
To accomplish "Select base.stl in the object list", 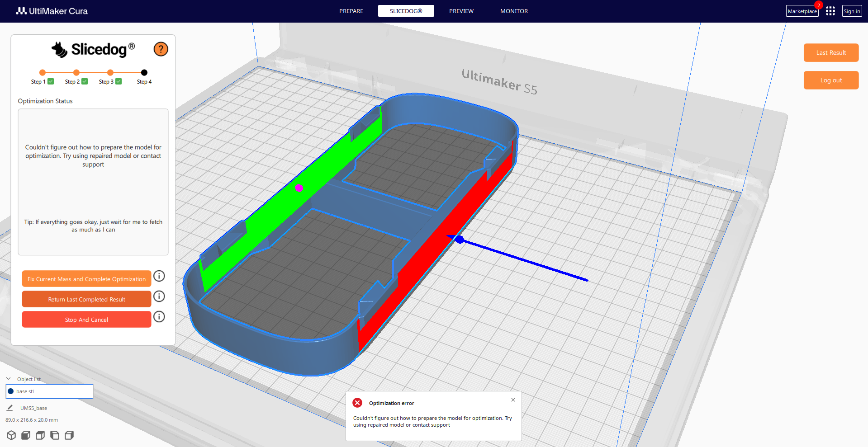I will [49, 391].
